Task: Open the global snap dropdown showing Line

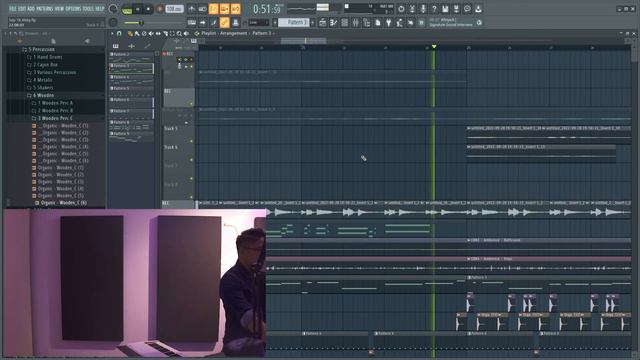Action: pos(258,23)
